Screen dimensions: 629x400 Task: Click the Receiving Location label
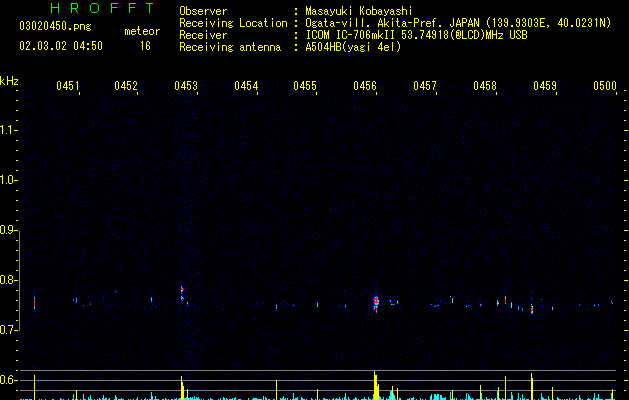coord(233,23)
